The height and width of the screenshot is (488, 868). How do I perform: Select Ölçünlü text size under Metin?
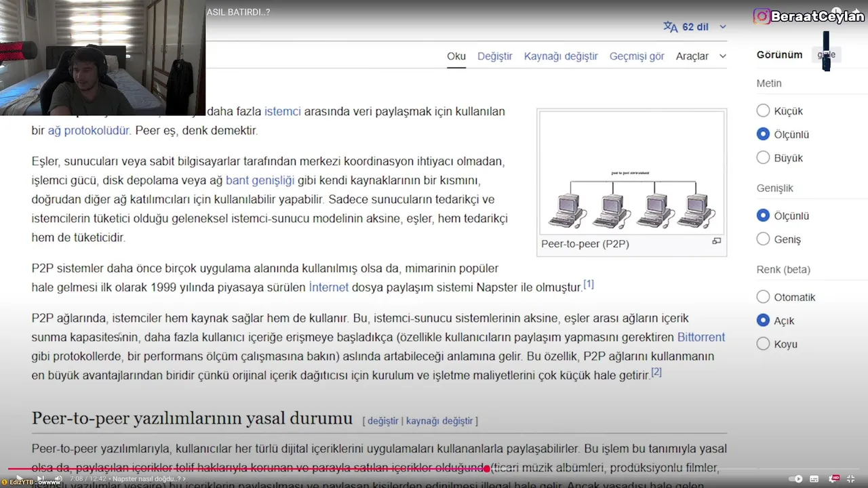click(763, 134)
